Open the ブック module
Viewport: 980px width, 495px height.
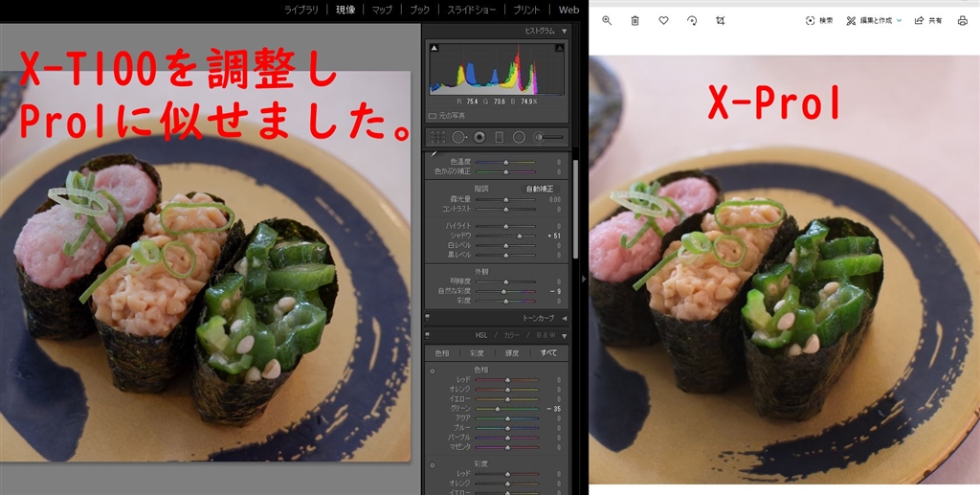419,10
